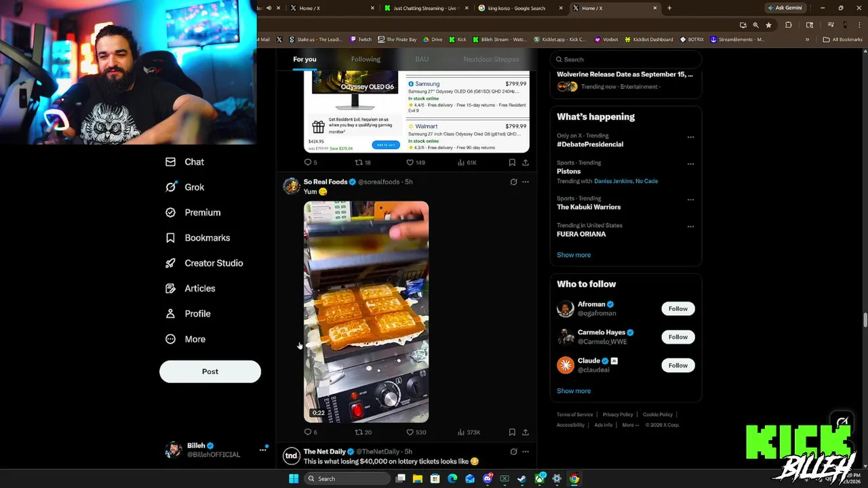Image resolution: width=868 pixels, height=488 pixels.
Task: Bookmark the Samsung monitor post
Action: (x=512, y=163)
